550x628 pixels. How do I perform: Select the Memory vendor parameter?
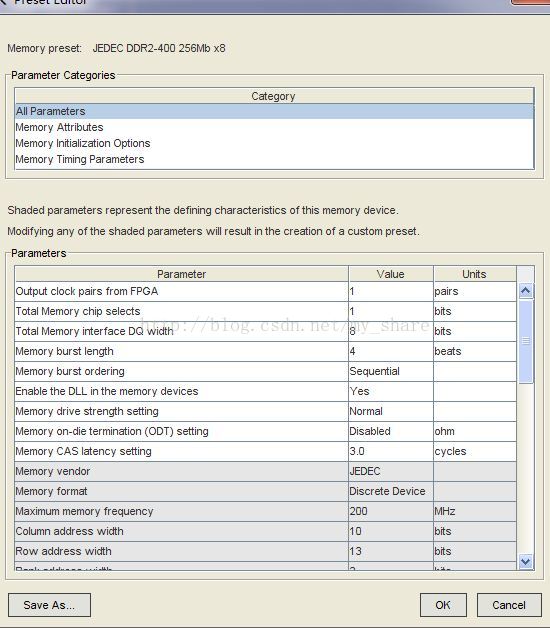tap(181, 472)
